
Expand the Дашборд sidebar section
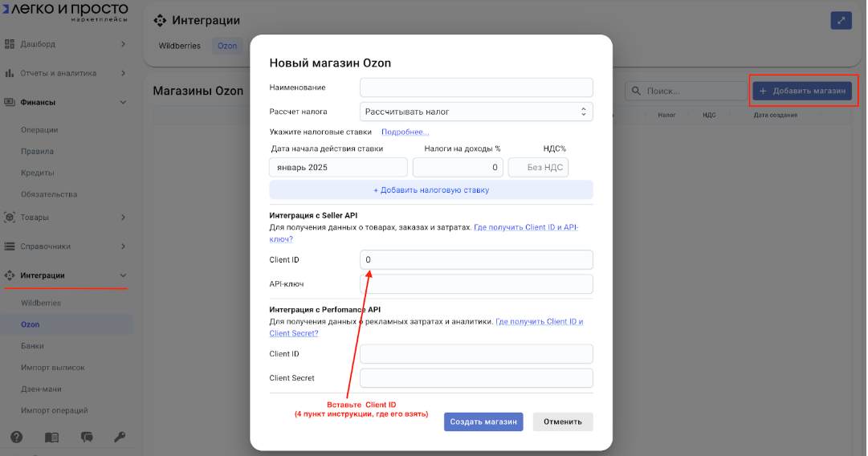pyautogui.click(x=123, y=43)
